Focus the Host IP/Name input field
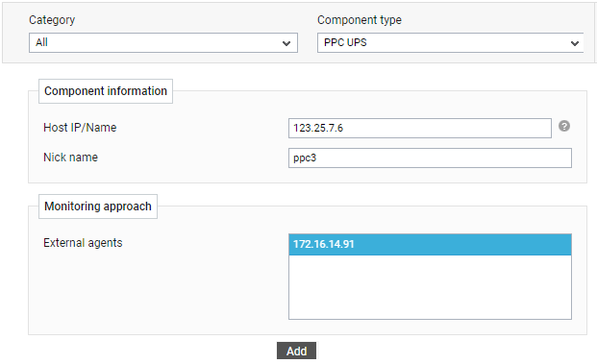This screenshot has height=364, width=597. click(x=420, y=128)
